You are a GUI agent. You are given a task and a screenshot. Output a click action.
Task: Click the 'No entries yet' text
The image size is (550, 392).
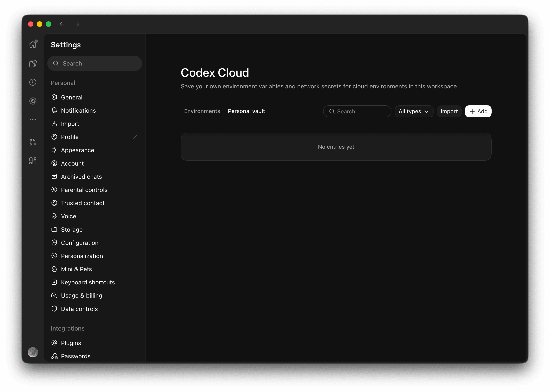pyautogui.click(x=336, y=147)
